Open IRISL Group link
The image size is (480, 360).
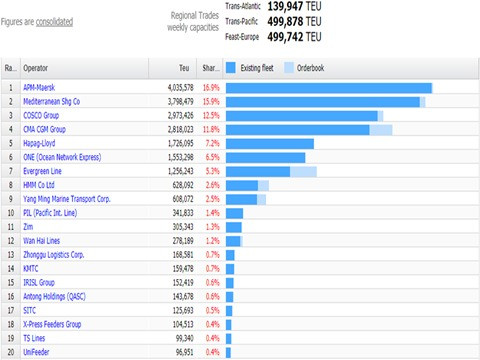click(x=39, y=283)
